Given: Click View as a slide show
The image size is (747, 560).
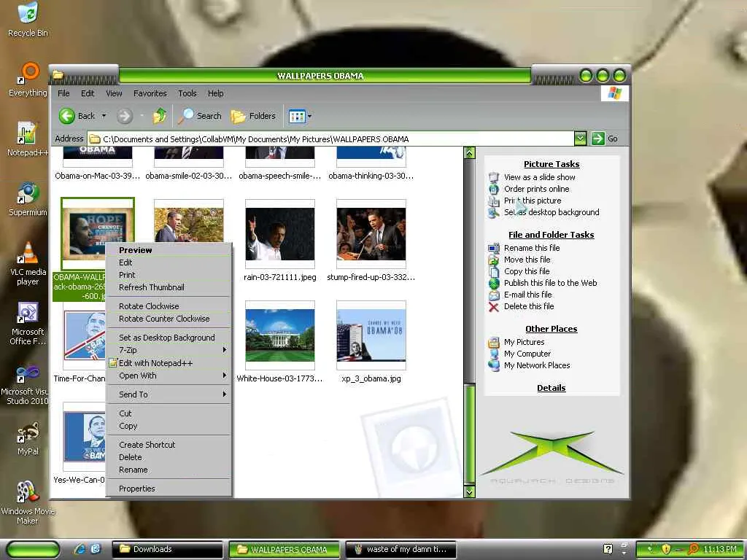Looking at the screenshot, I should click(539, 177).
